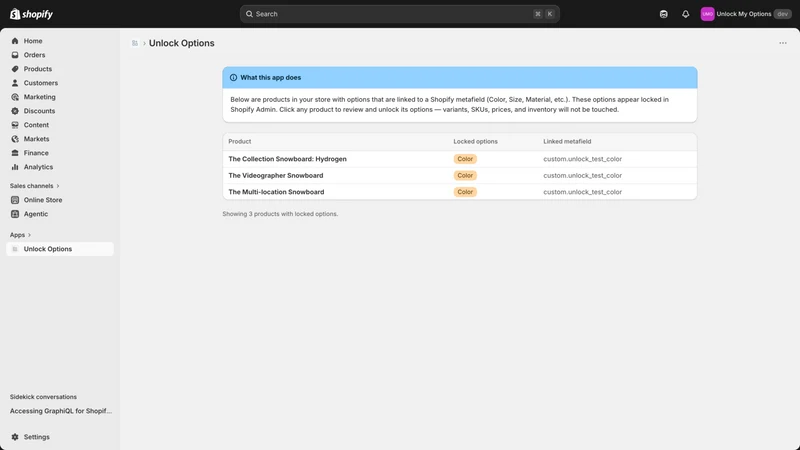Click the Markets globe icon
The image size is (800, 450).
click(15, 139)
